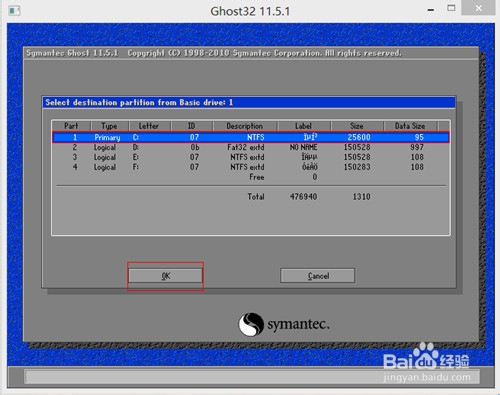Click the Letter column header

tap(149, 126)
